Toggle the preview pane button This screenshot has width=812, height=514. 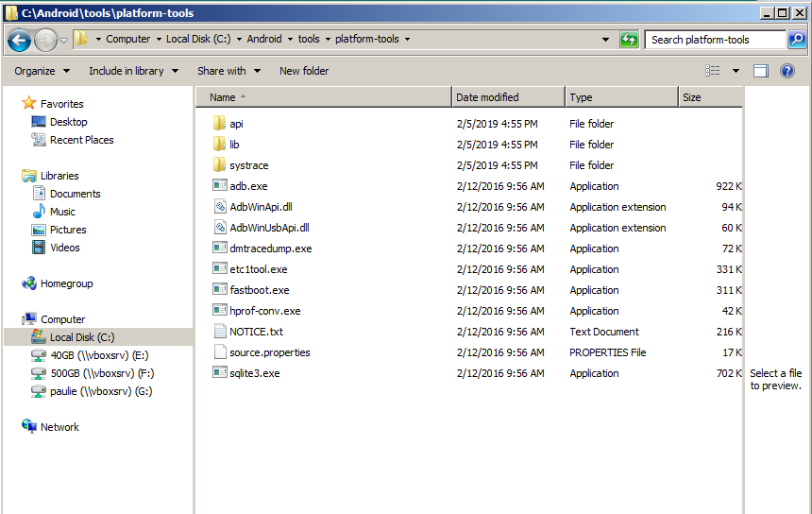coord(761,71)
